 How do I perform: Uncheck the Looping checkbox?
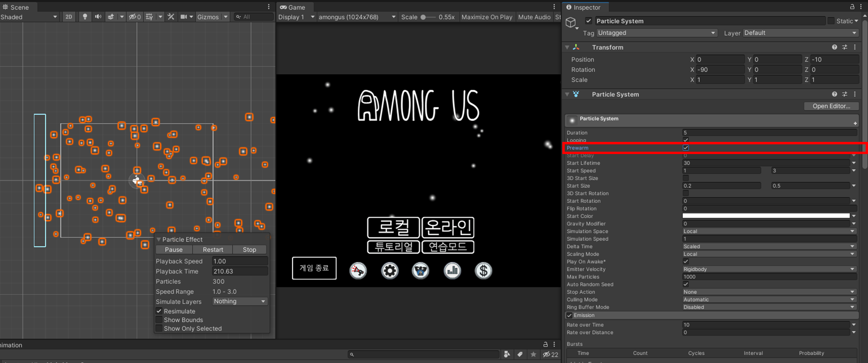[x=686, y=140]
